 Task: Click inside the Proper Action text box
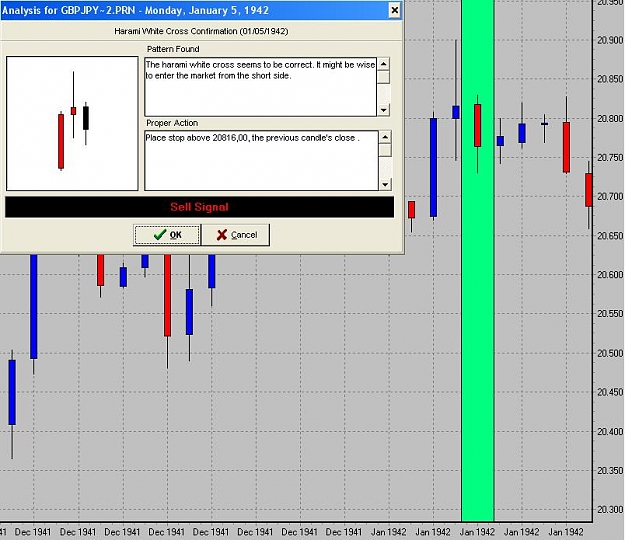tap(261, 161)
